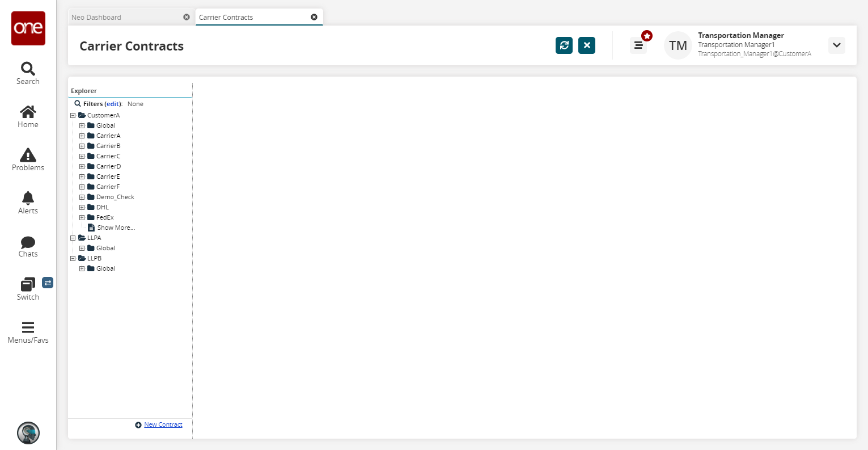Expand the FedEx folder

click(82, 217)
